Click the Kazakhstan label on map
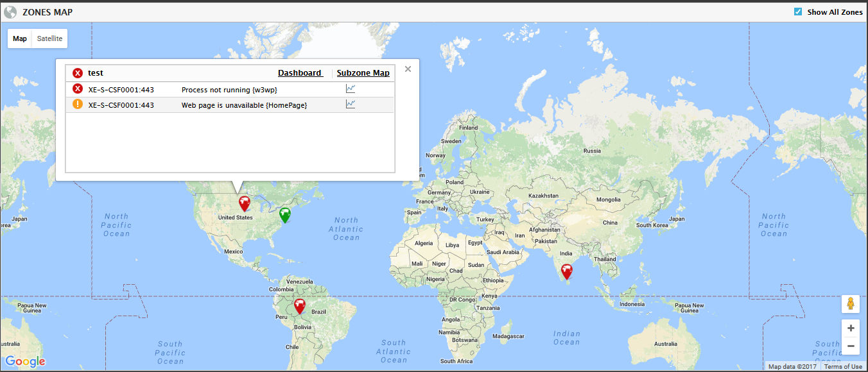The height and width of the screenshot is (372, 868). click(x=543, y=196)
